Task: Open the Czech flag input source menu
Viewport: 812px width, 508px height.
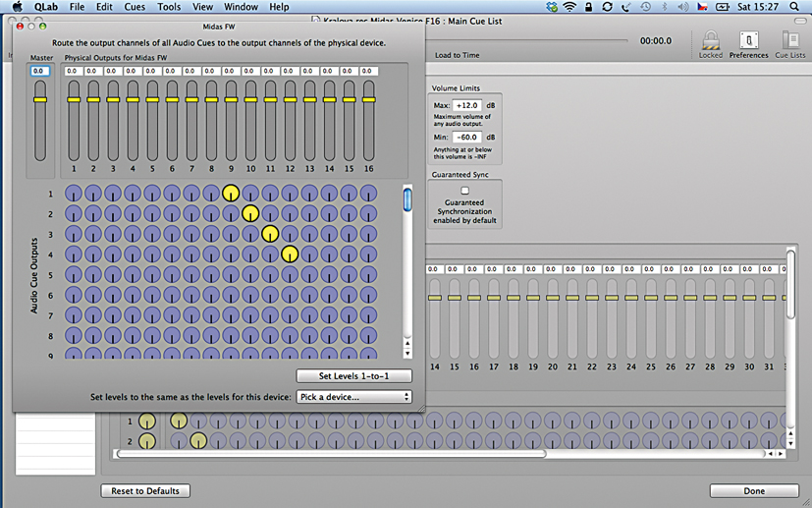Action: [702, 7]
